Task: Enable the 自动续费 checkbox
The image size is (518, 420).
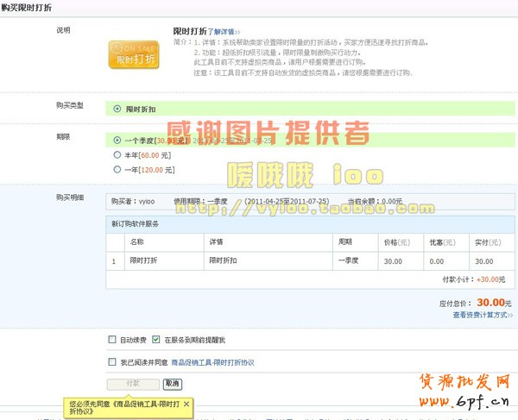Action: tap(112, 340)
